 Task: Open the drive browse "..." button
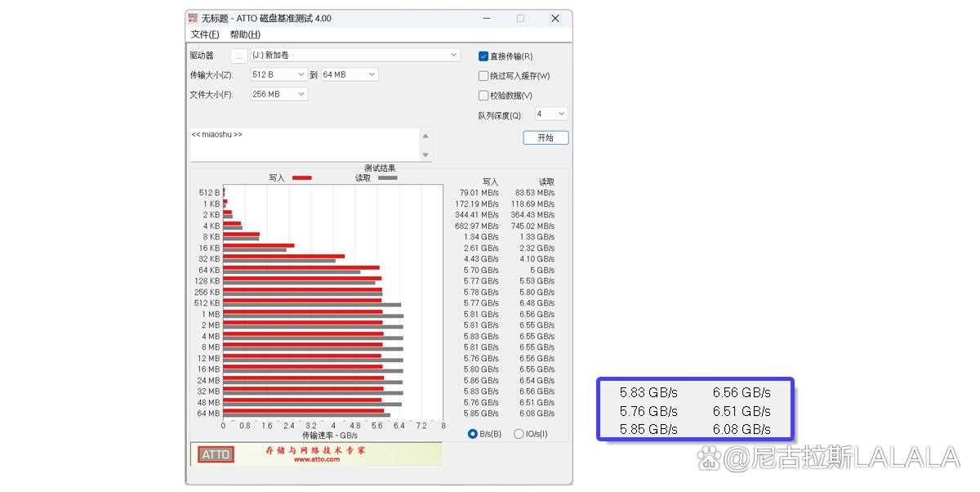coord(239,55)
